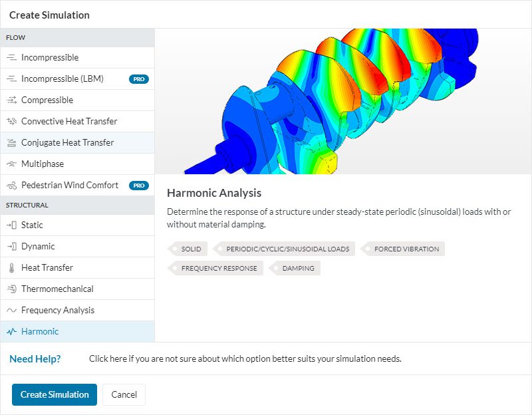Click the Conjugate Heat Transfer icon

(11, 143)
